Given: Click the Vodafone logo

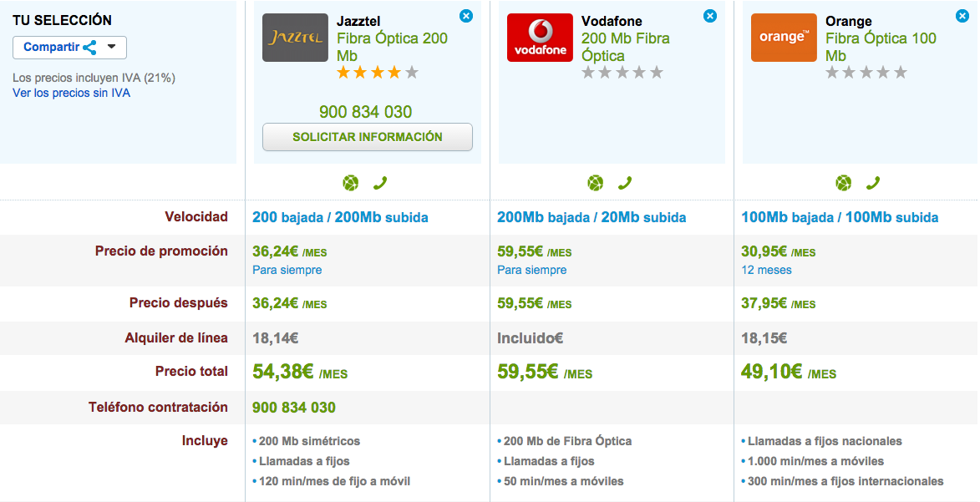Looking at the screenshot, I should [x=540, y=38].
